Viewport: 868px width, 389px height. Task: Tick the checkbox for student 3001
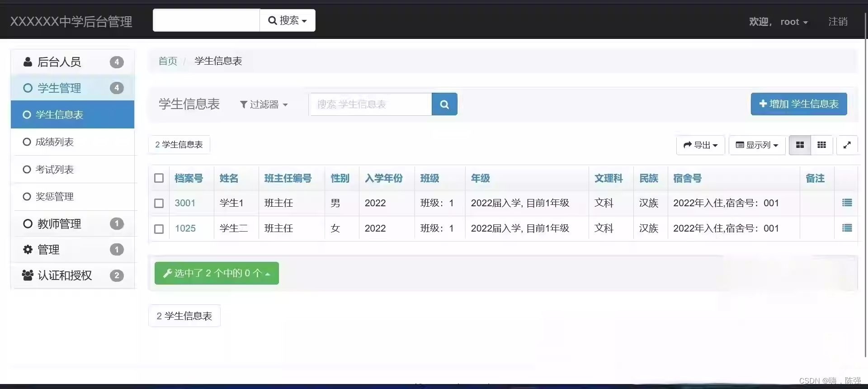(159, 203)
